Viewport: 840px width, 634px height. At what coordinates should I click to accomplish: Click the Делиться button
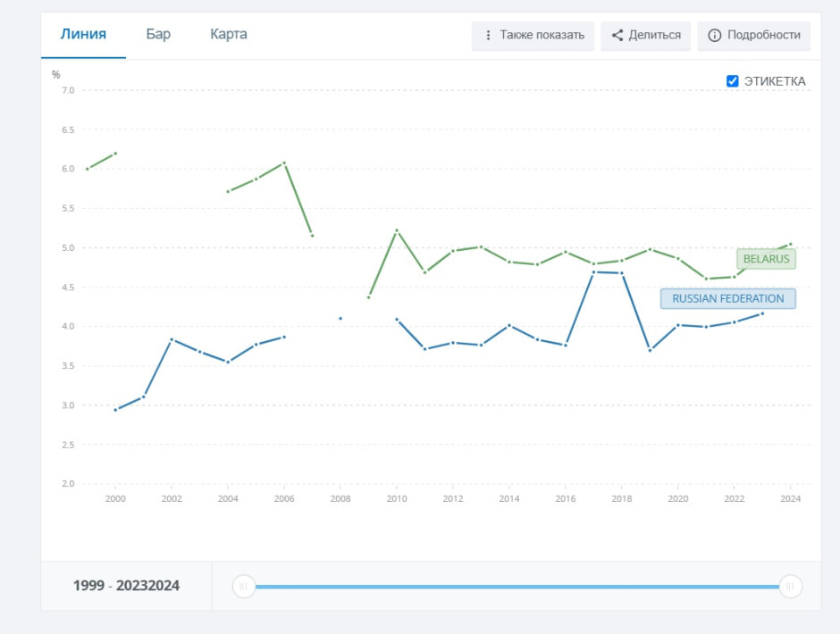645,36
